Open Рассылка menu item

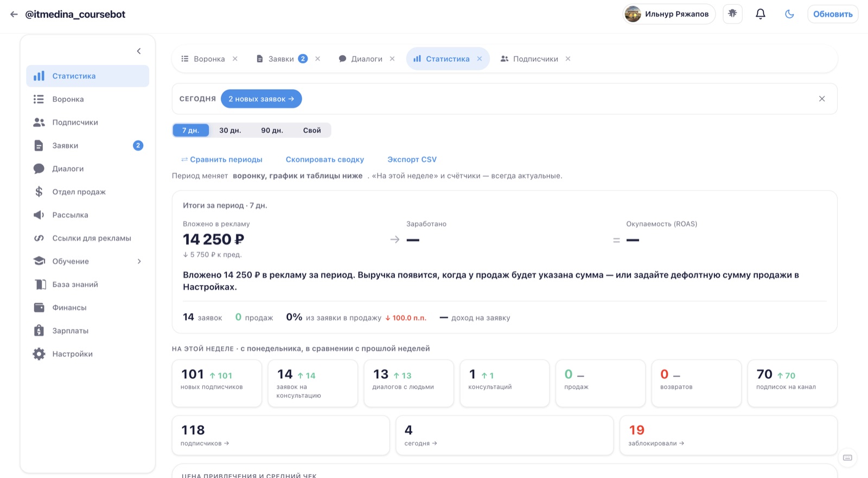(x=87, y=215)
